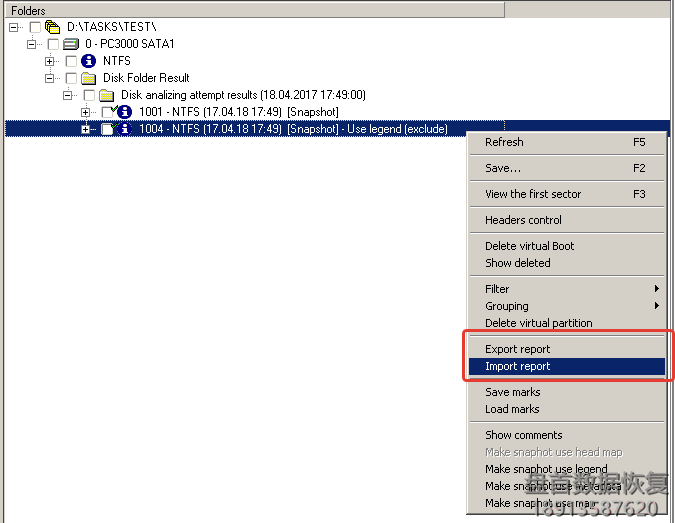675x523 pixels.
Task: Click the info icon of 1001 - NTFS snapshot
Action: point(125,112)
